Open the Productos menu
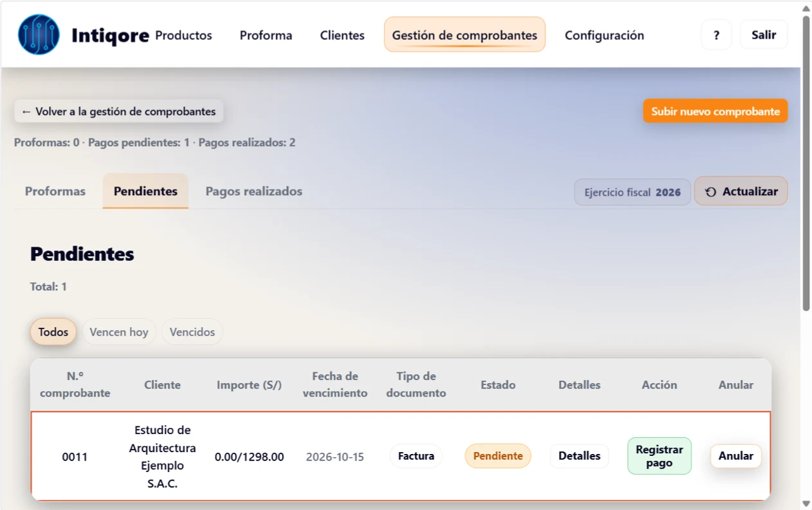This screenshot has width=812, height=510. (x=183, y=35)
